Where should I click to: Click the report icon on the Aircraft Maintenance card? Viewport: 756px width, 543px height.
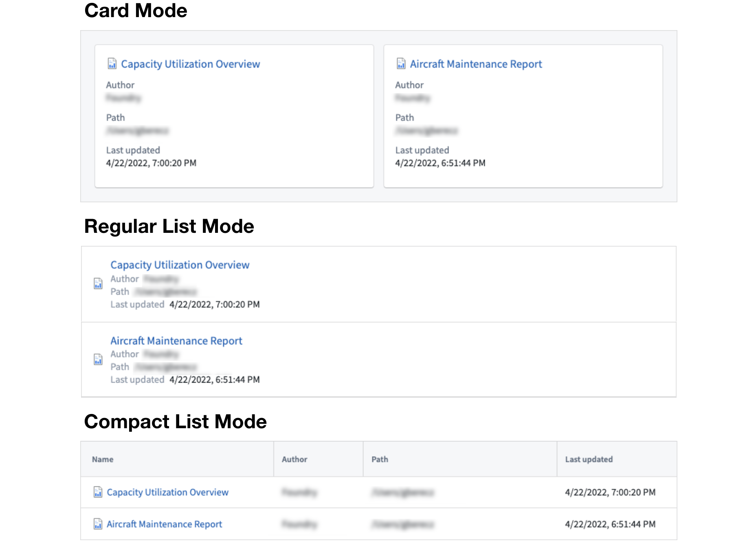(401, 63)
